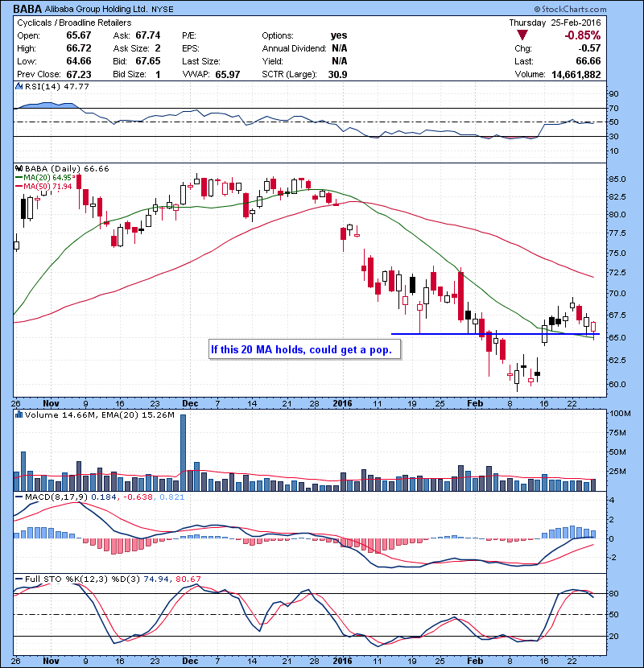The width and height of the screenshot is (644, 668).
Task: Select the Open value 65.67
Action: (79, 35)
